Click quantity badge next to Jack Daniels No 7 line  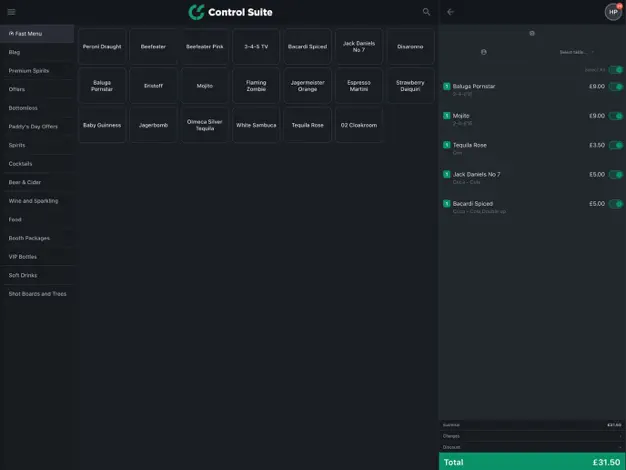[x=447, y=175]
